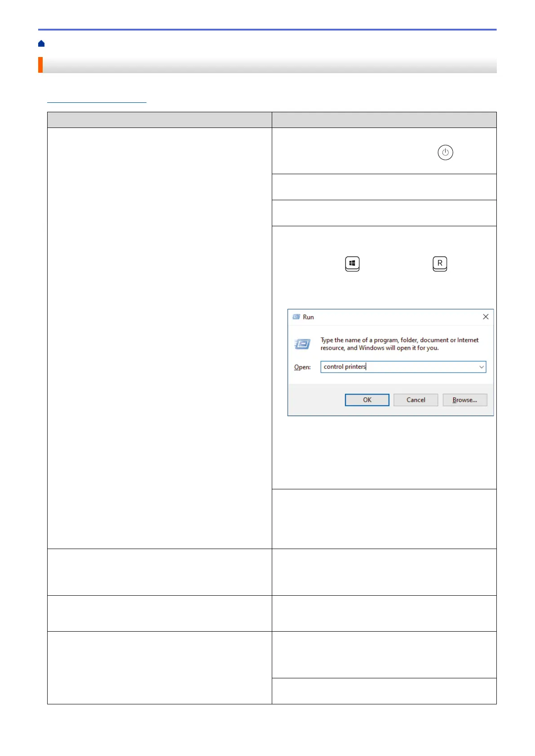Click the left gray table header cell

159,120
